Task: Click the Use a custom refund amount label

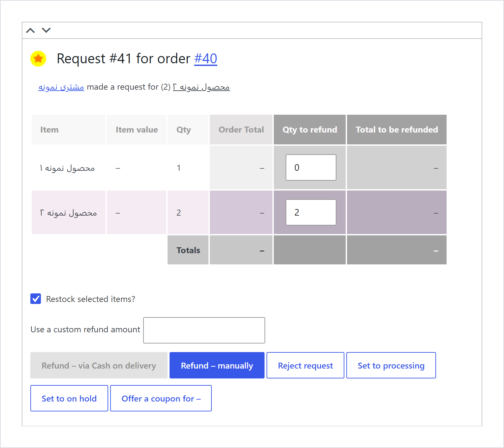Action: pyautogui.click(x=85, y=329)
